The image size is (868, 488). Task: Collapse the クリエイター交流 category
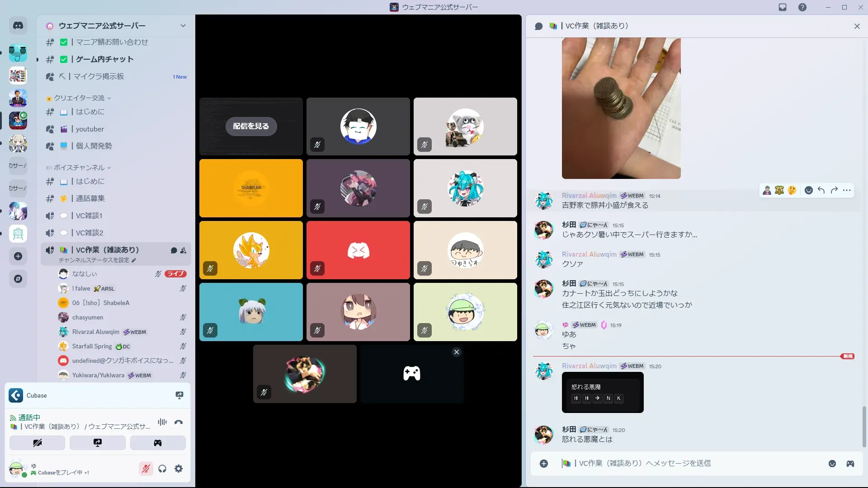pyautogui.click(x=79, y=98)
